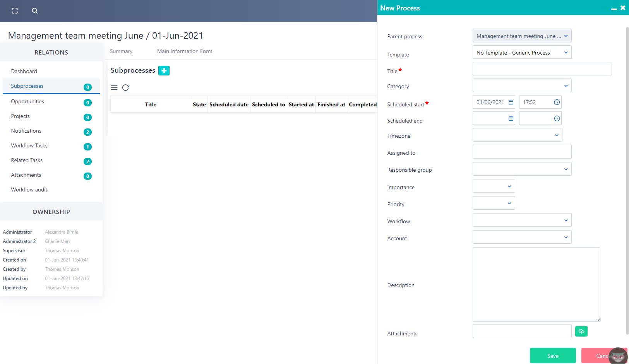
Task: Click the OWNERSHIP section header
Action: pyautogui.click(x=51, y=212)
